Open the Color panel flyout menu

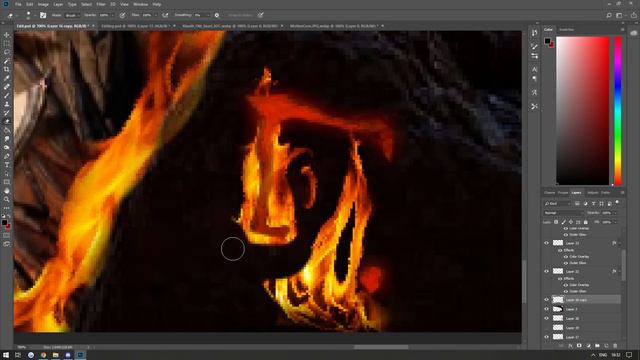pyautogui.click(x=622, y=29)
